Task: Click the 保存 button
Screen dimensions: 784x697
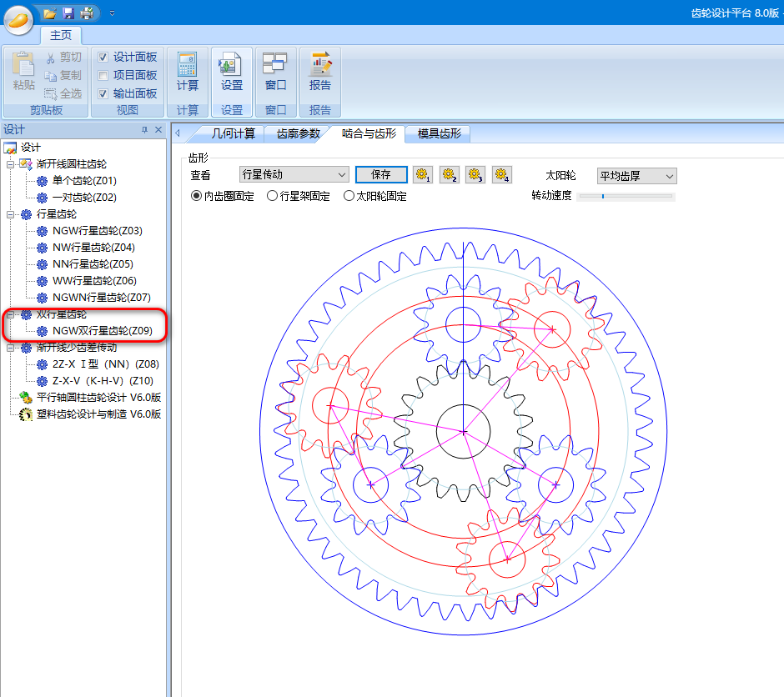Action: 381,175
